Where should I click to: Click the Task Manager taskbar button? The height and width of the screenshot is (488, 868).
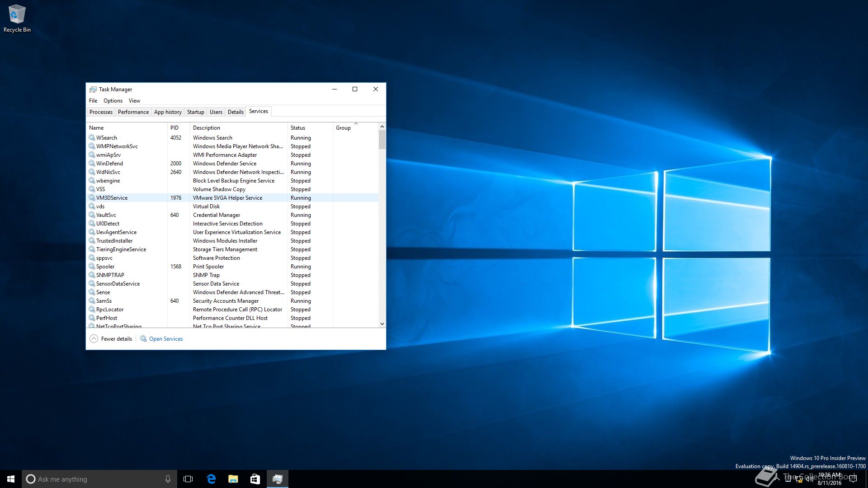coord(277,479)
